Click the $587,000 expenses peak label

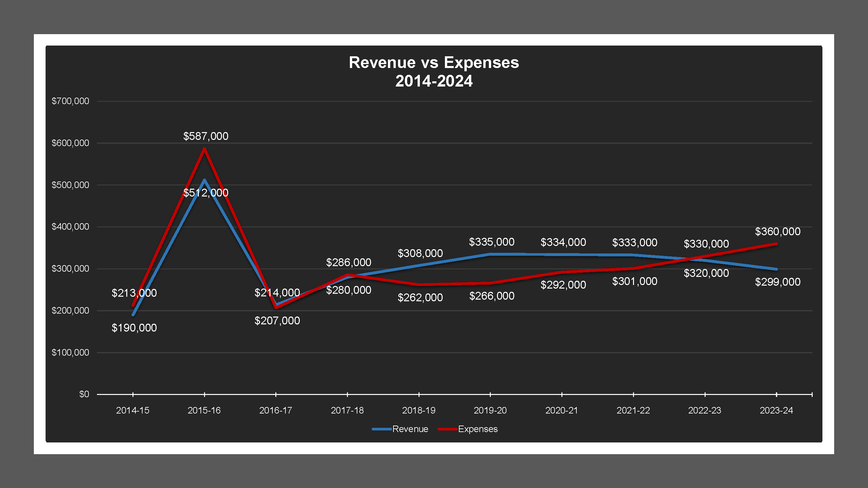click(x=206, y=136)
